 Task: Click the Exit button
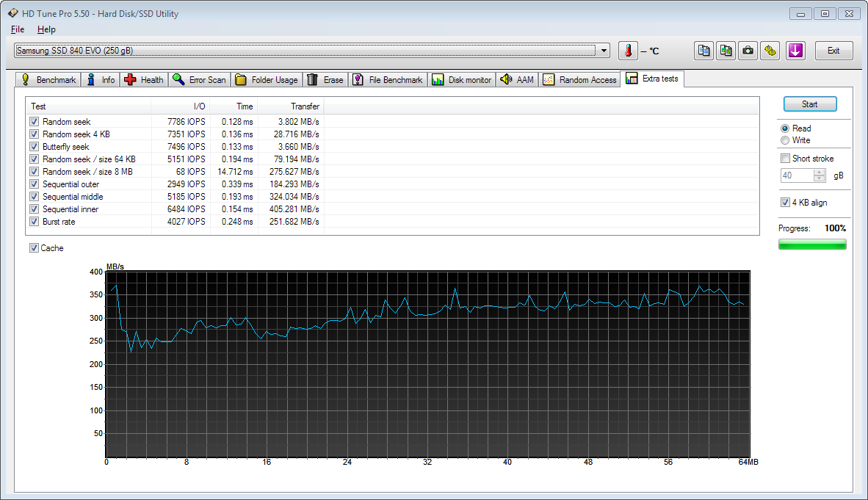(833, 51)
